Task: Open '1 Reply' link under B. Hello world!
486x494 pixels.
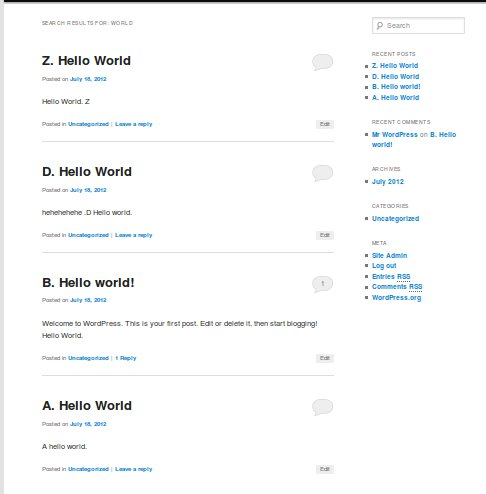Action: (x=126, y=358)
